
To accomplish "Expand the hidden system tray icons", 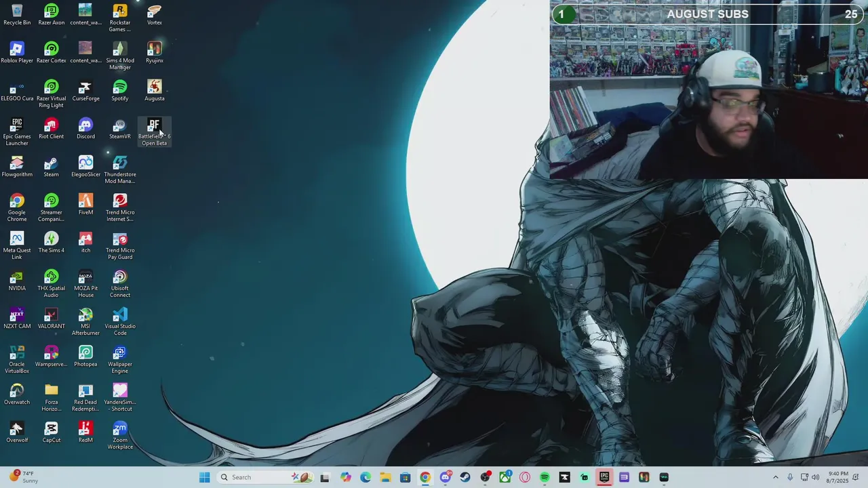I will point(776,477).
